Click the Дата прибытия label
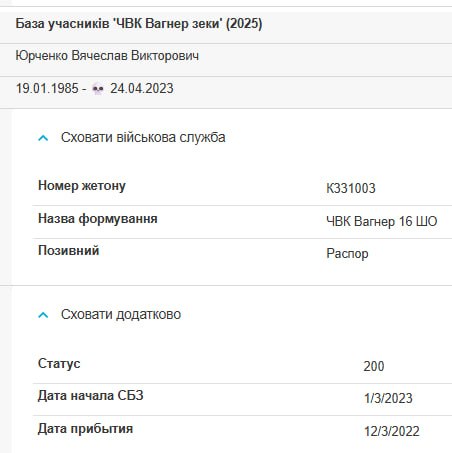This screenshot has height=453, width=452. (85, 429)
